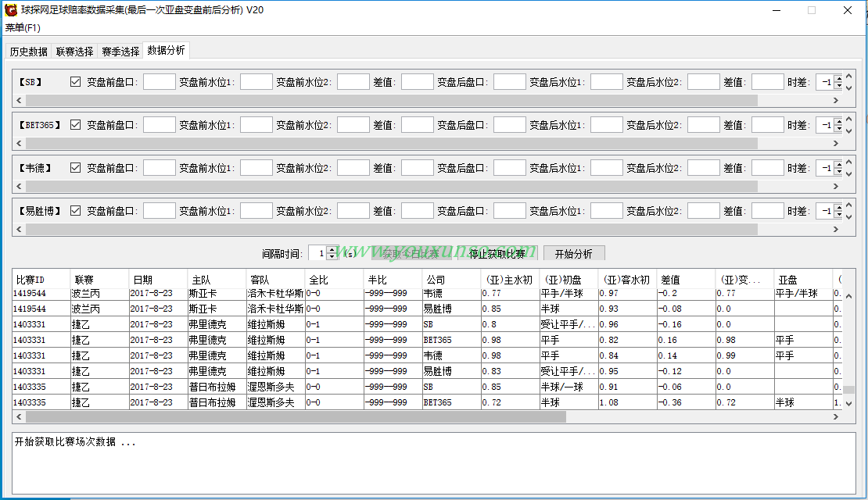Open the 菜单(F1) menu
The width and height of the screenshot is (868, 500).
pos(23,28)
